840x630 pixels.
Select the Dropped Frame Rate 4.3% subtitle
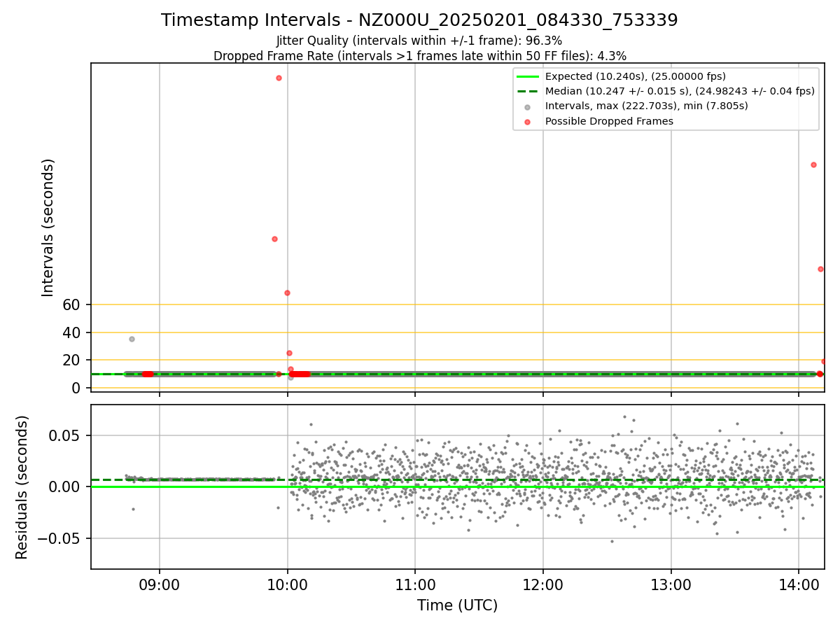419,56
